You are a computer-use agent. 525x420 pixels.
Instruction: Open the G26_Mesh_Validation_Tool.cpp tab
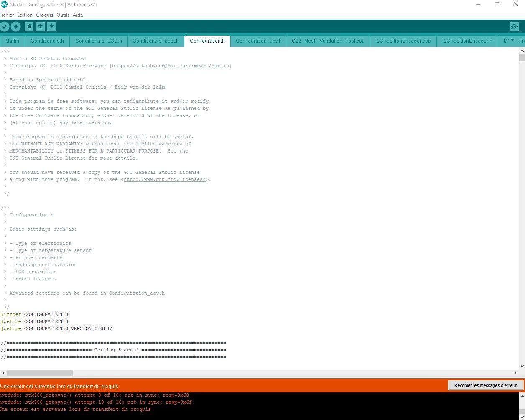(x=328, y=41)
